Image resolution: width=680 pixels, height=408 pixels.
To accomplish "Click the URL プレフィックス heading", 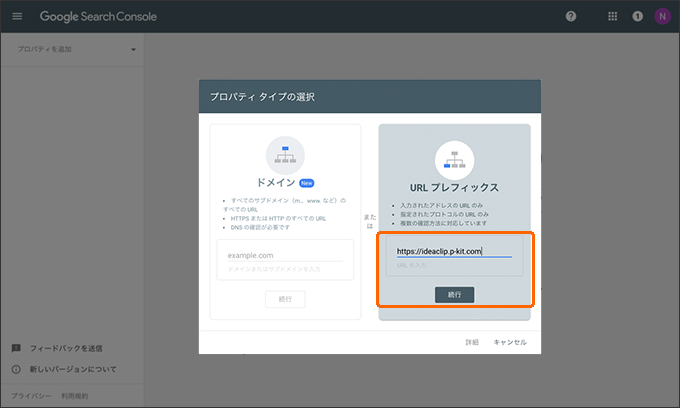I will coord(454,188).
